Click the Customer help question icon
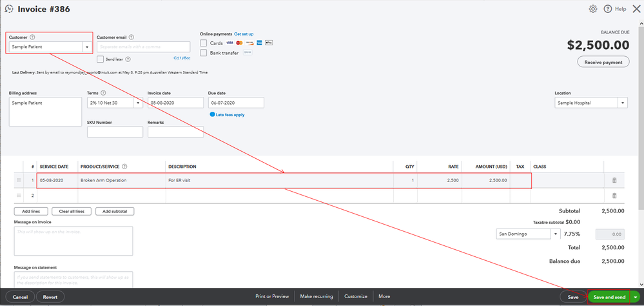This screenshot has height=306, width=644. point(32,37)
